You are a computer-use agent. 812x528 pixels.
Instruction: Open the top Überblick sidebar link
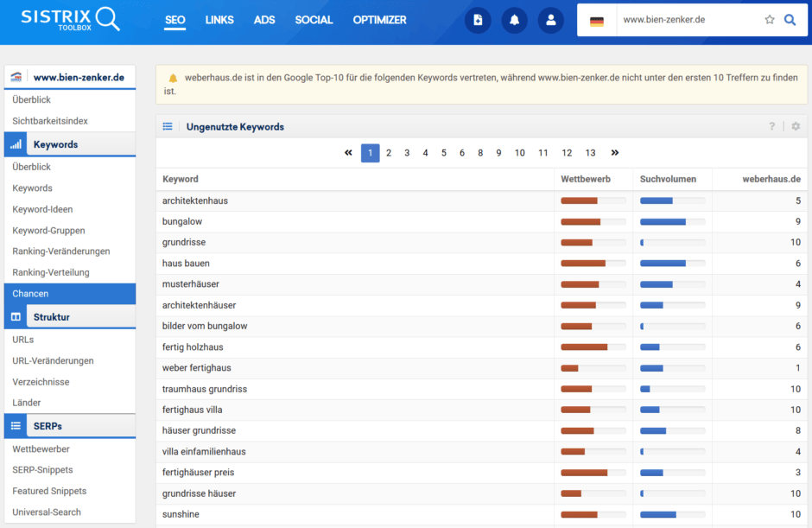[31, 99]
